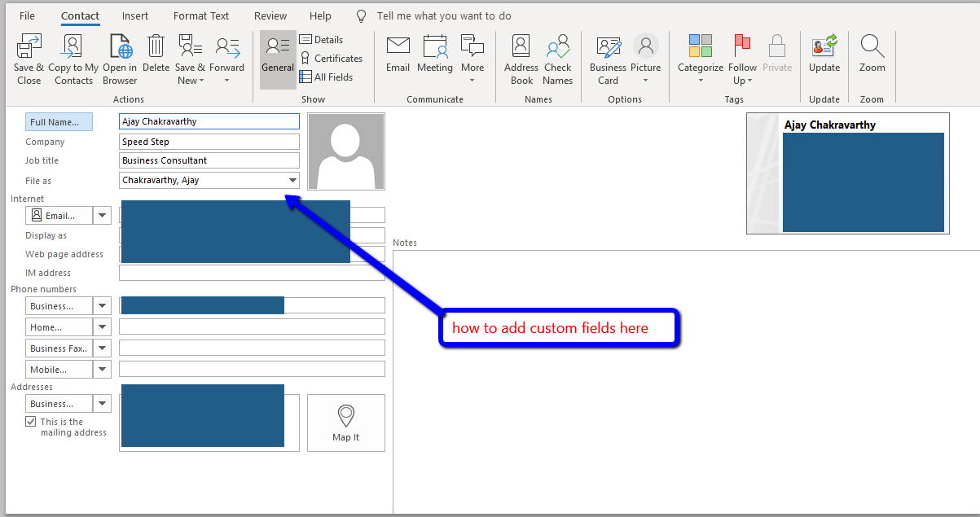980x517 pixels.
Task: Open the Picture options icon
Action: coord(646,46)
